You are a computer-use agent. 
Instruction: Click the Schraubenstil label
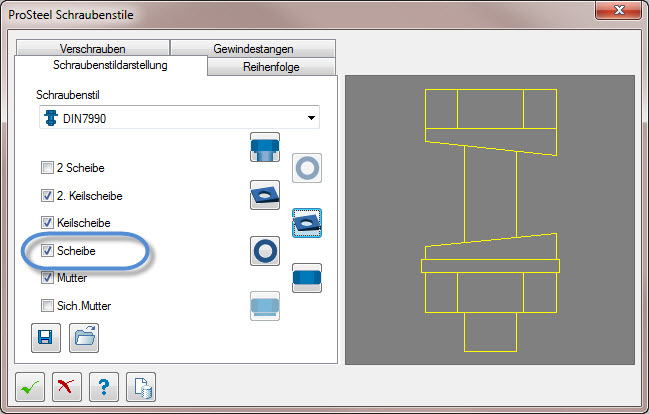point(68,95)
